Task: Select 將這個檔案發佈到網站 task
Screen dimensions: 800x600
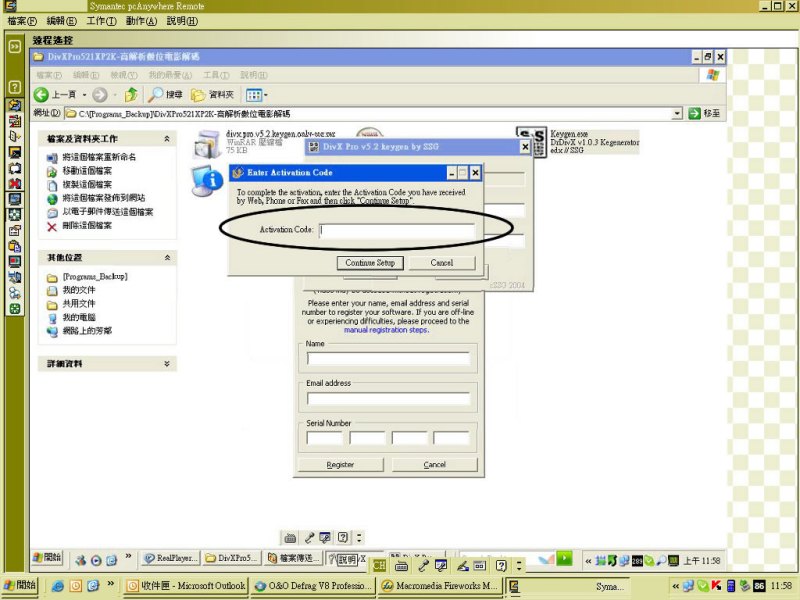Action: click(104, 198)
